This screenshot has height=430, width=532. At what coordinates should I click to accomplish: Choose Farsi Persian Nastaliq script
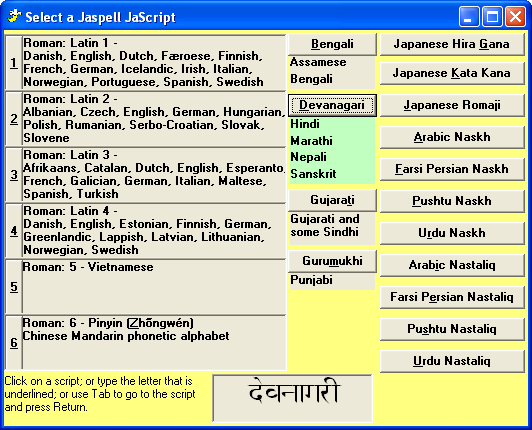click(452, 297)
